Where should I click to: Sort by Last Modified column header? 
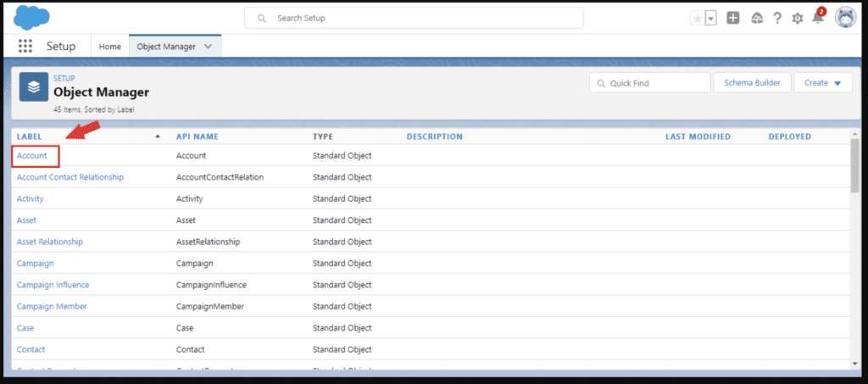coord(698,136)
